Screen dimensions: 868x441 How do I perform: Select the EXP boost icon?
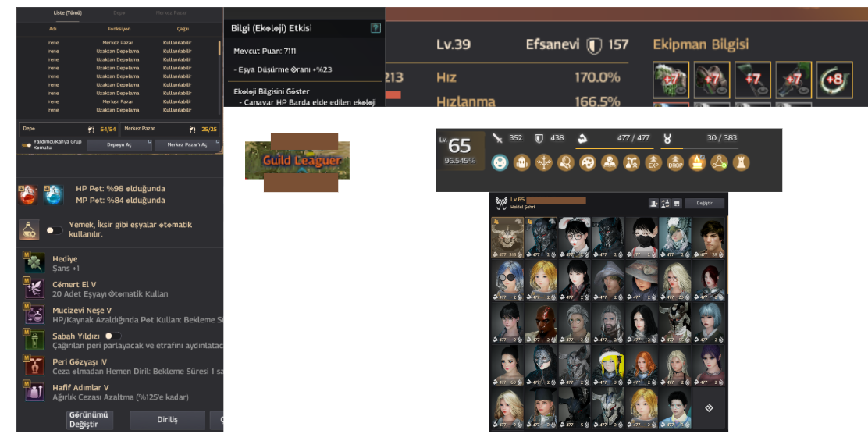[x=653, y=162]
